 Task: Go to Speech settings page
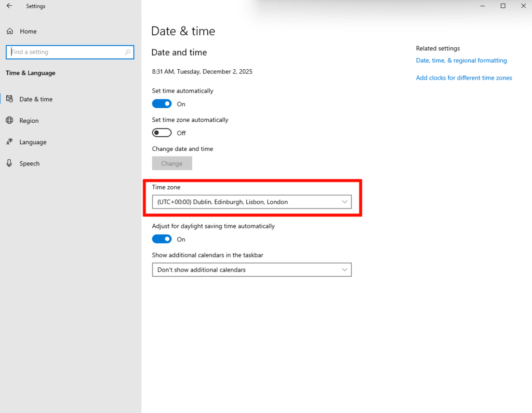click(30, 163)
